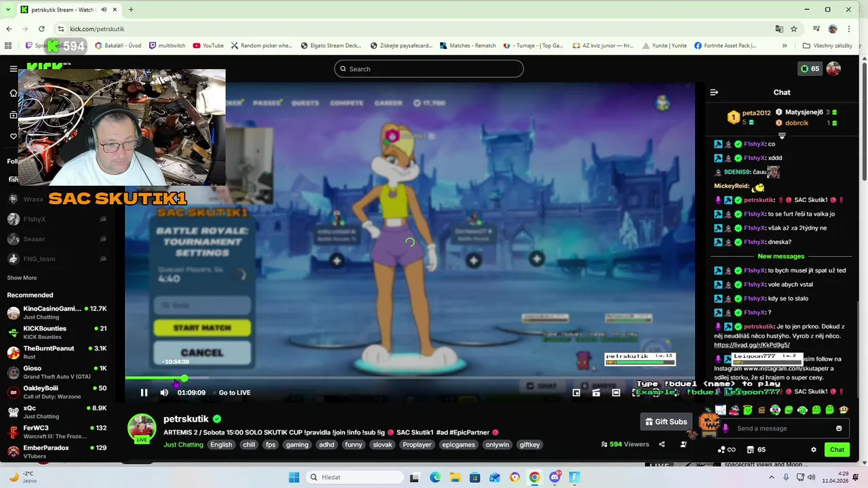Open Matches - Rematch bookmark
The width and height of the screenshot is (868, 488).
click(467, 45)
